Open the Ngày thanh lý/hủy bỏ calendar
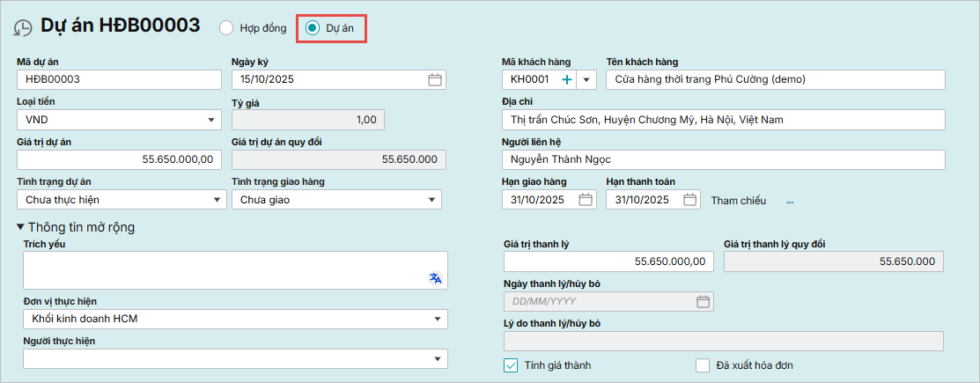 click(x=703, y=302)
